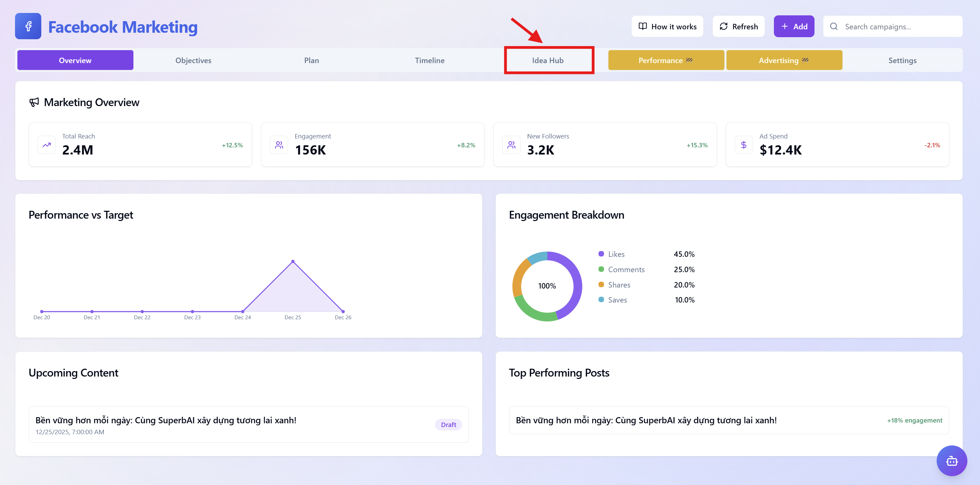Viewport: 980px width, 485px height.
Task: Click the Marketing Overview megaphone icon
Action: coord(34,102)
